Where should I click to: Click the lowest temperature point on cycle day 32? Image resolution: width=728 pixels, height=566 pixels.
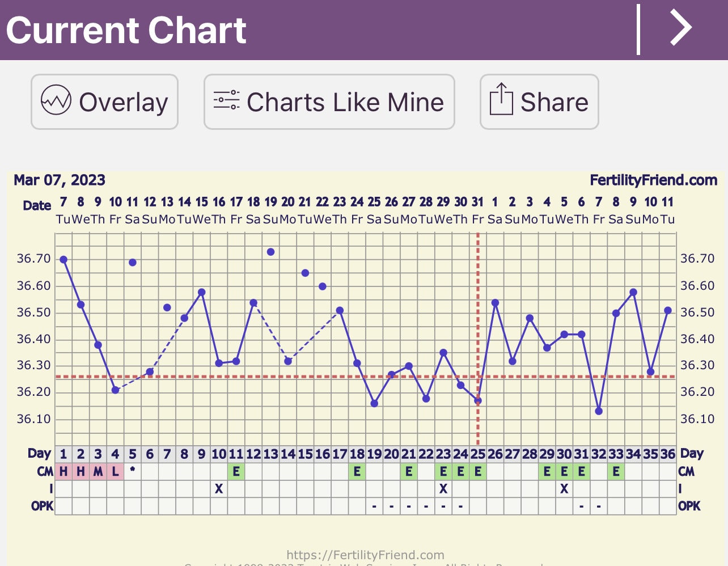pos(599,411)
